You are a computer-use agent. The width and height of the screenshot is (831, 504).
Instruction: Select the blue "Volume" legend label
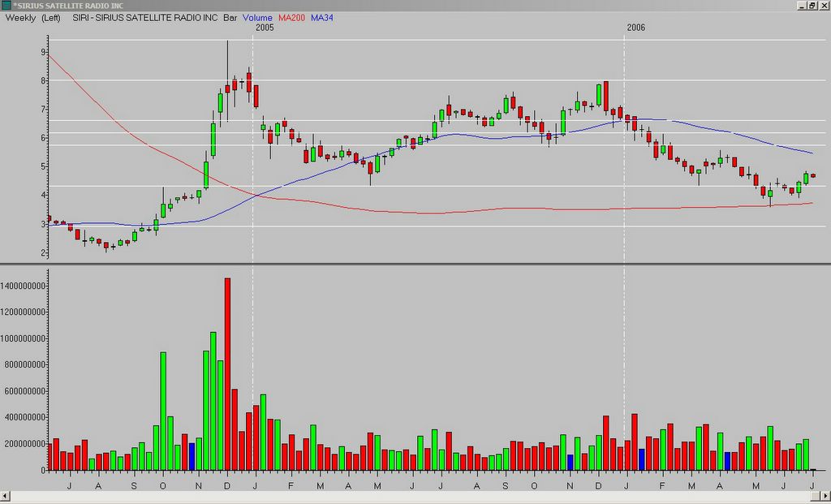tap(257, 18)
